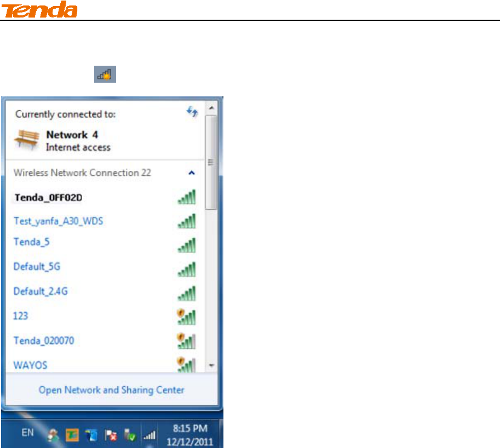Viewport: 500px width, 448px height.
Task: Click the scrollbar down arrow
Action: click(x=211, y=365)
